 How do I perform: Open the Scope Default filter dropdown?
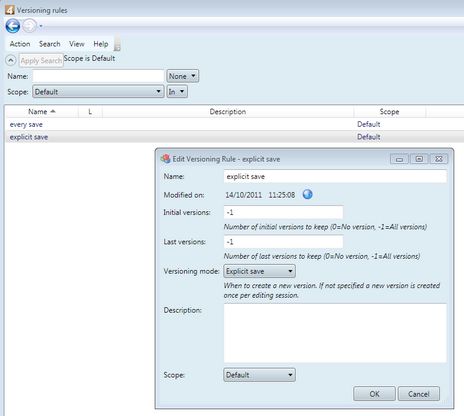click(x=98, y=92)
